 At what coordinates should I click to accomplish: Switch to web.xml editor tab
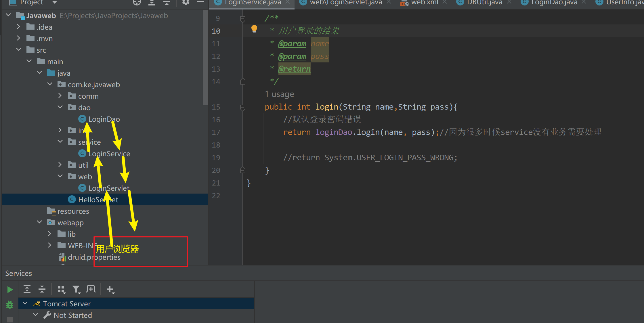pyautogui.click(x=424, y=3)
